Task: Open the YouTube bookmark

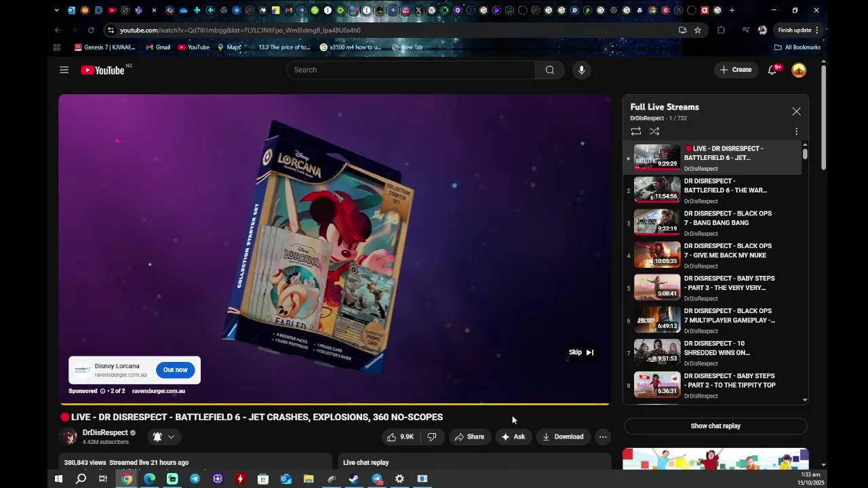Action: (193, 47)
